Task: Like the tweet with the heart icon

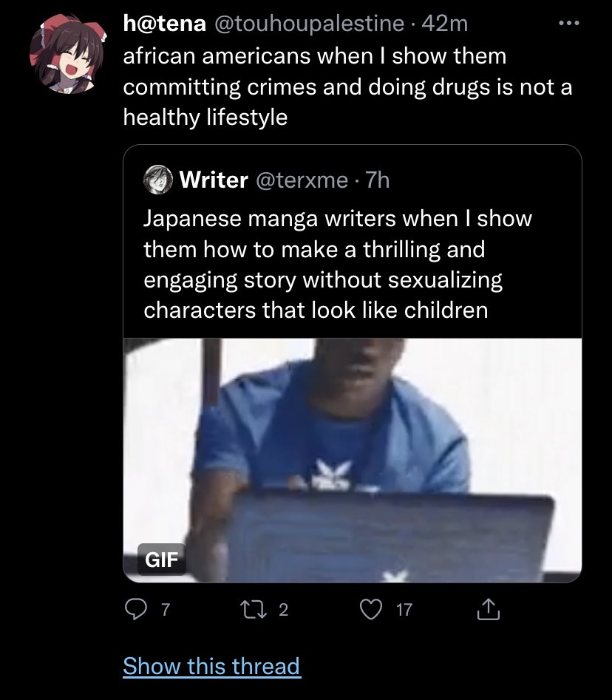Action: [x=371, y=609]
